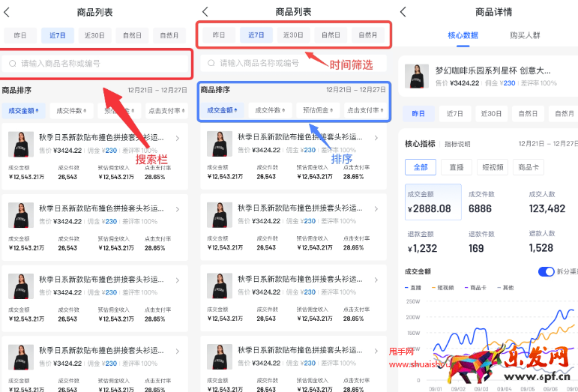Click topmost product thumbnail in middle screen
Image resolution: width=578 pixels, height=392 pixels.
[220, 144]
